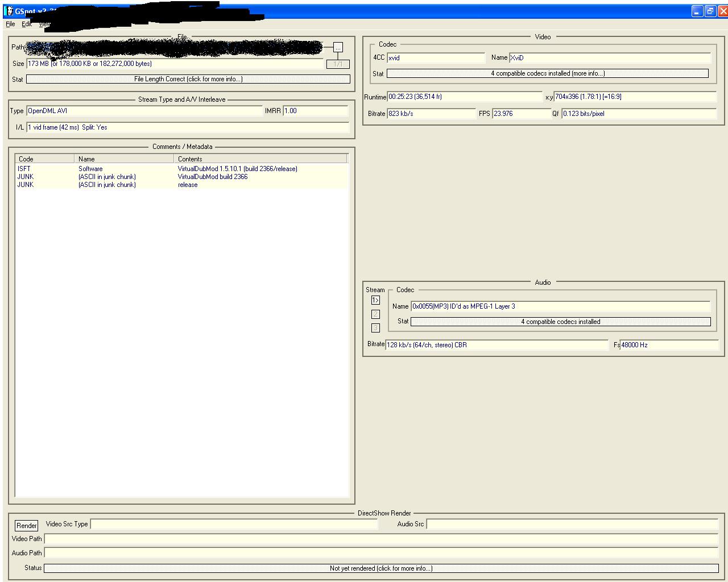
Task: Click audio Bitrate 128 kb/s field
Action: click(497, 345)
